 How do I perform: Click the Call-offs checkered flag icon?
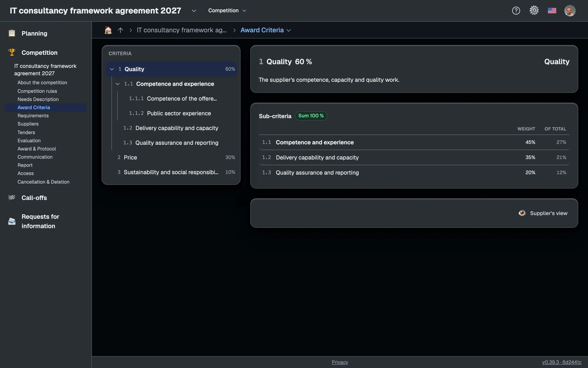coord(12,198)
